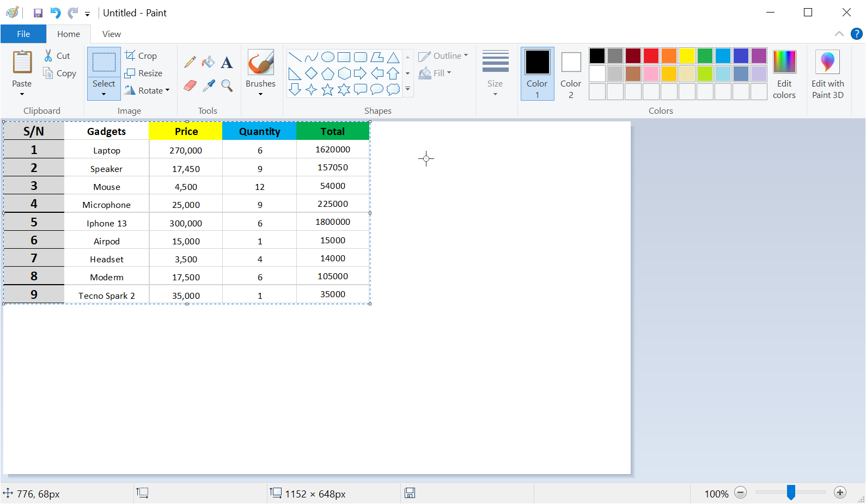Expand the Shapes gallery more arrow
The height and width of the screenshot is (504, 866).
(407, 89)
